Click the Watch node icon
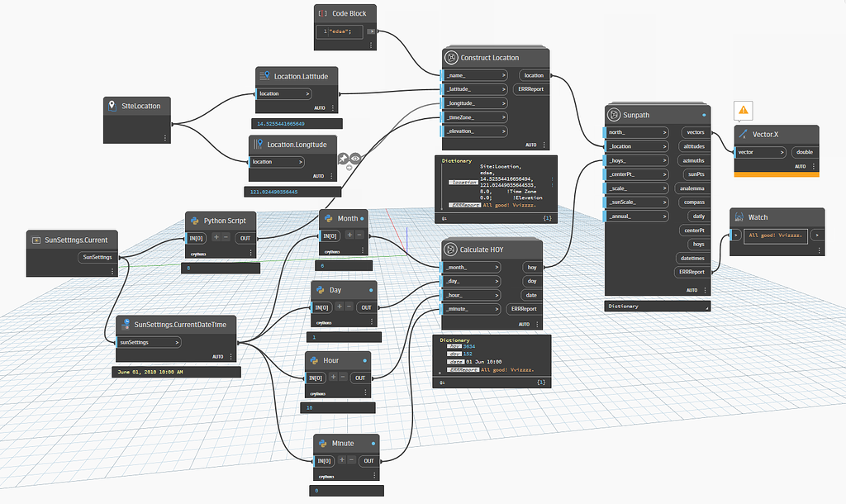846x504 pixels. pyautogui.click(x=739, y=217)
